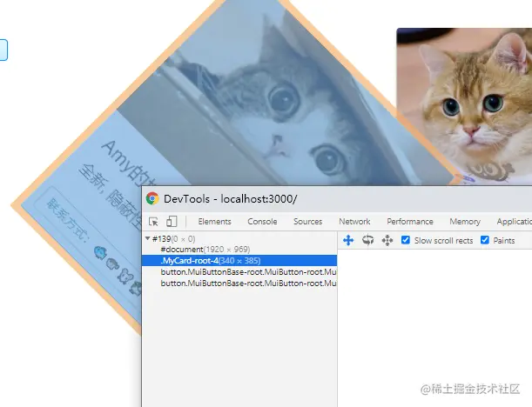Switch to the Sources tab

pyautogui.click(x=307, y=222)
